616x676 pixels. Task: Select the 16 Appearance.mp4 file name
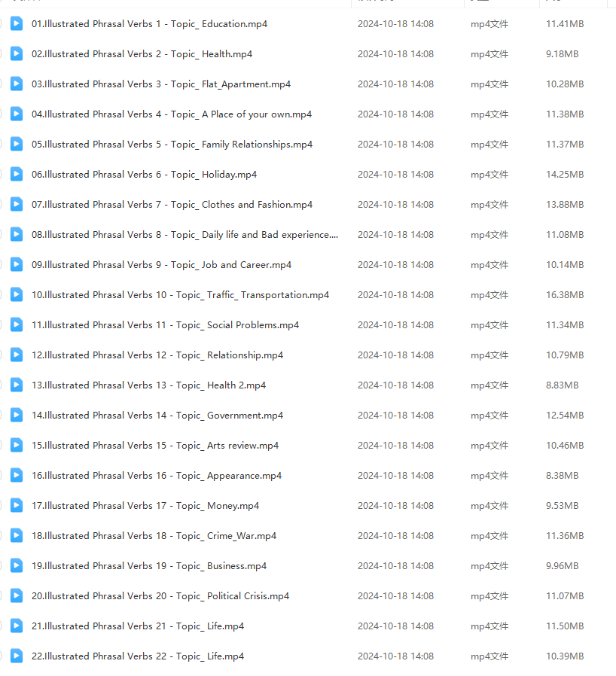tap(157, 476)
